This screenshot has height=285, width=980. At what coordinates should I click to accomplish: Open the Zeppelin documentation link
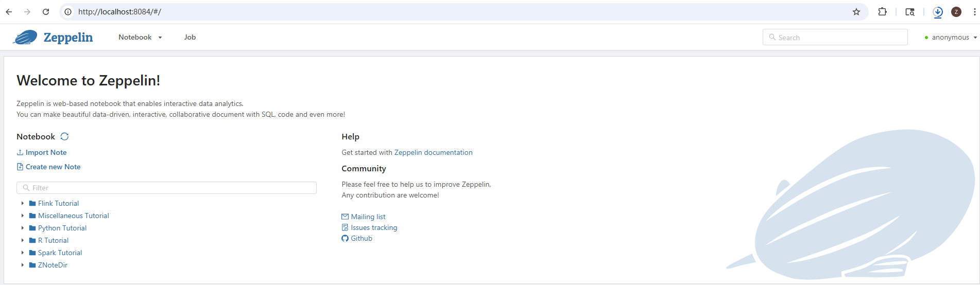(433, 152)
